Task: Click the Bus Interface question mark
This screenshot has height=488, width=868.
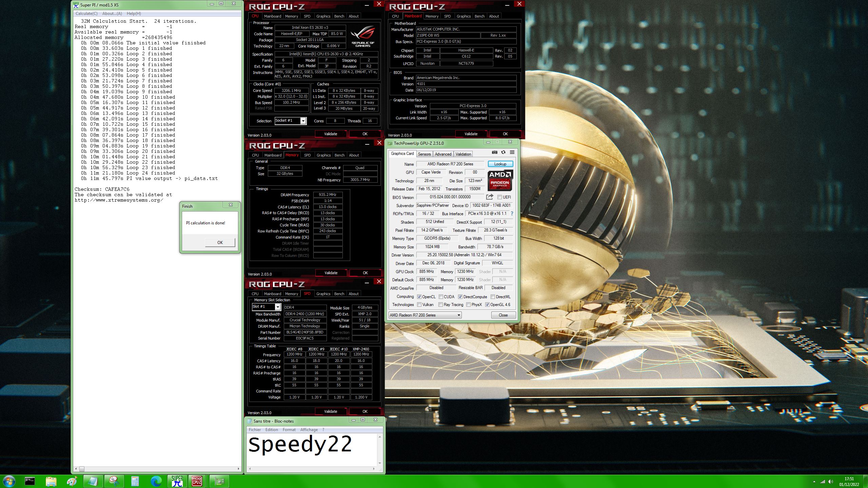Action: (512, 213)
